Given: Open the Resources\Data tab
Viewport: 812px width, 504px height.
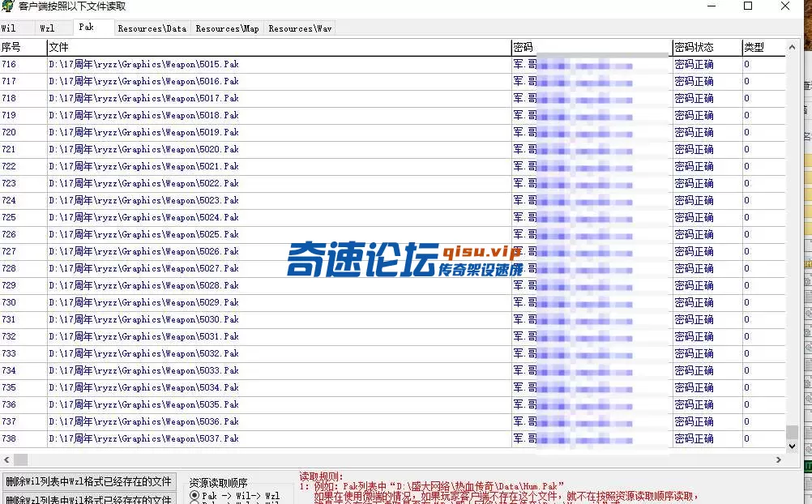Looking at the screenshot, I should [152, 28].
